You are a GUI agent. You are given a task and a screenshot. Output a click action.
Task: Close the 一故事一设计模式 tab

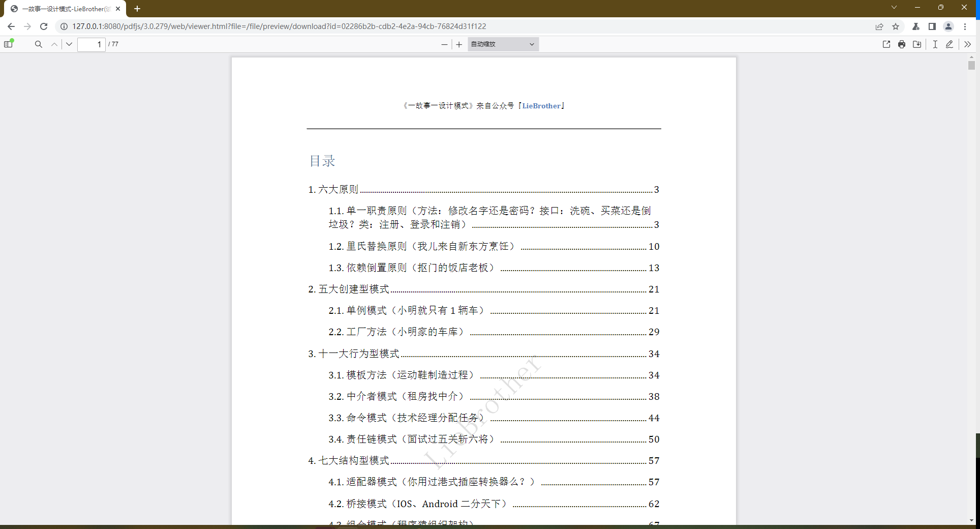(x=118, y=9)
